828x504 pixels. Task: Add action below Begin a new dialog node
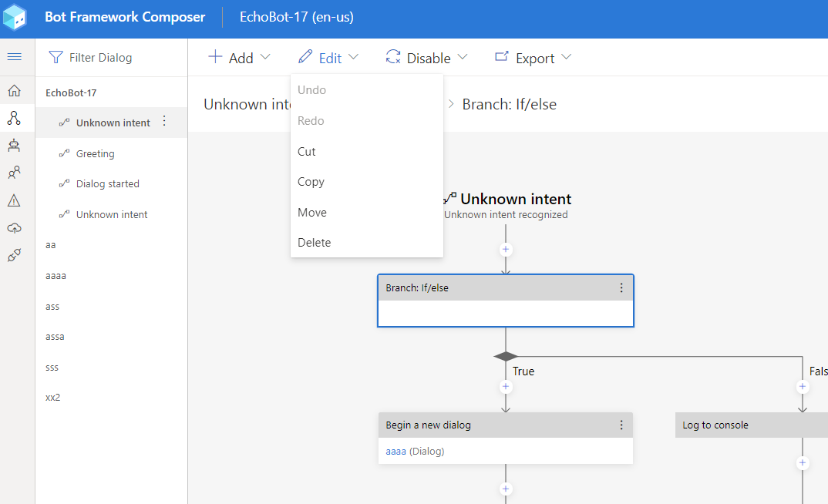click(x=505, y=489)
